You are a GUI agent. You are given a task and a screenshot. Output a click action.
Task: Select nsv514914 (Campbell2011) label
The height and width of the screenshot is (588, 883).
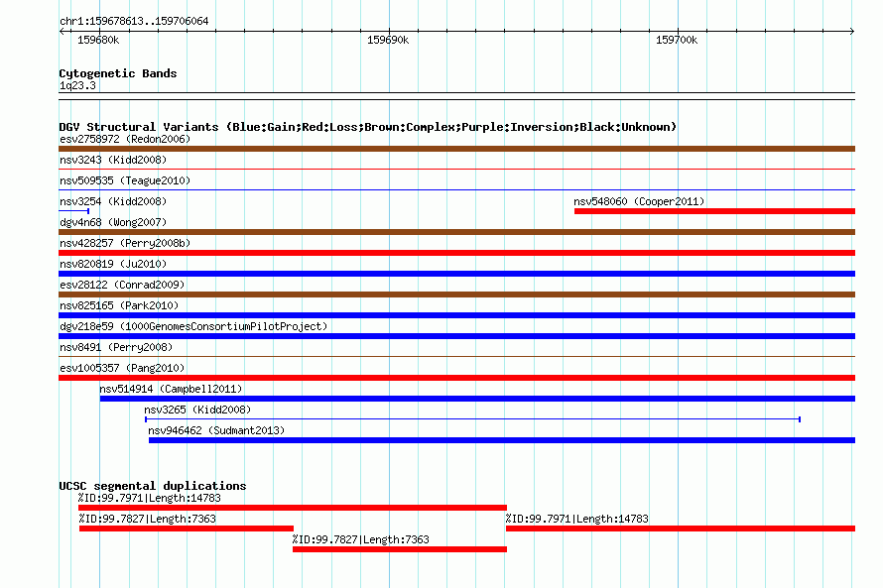point(171,389)
